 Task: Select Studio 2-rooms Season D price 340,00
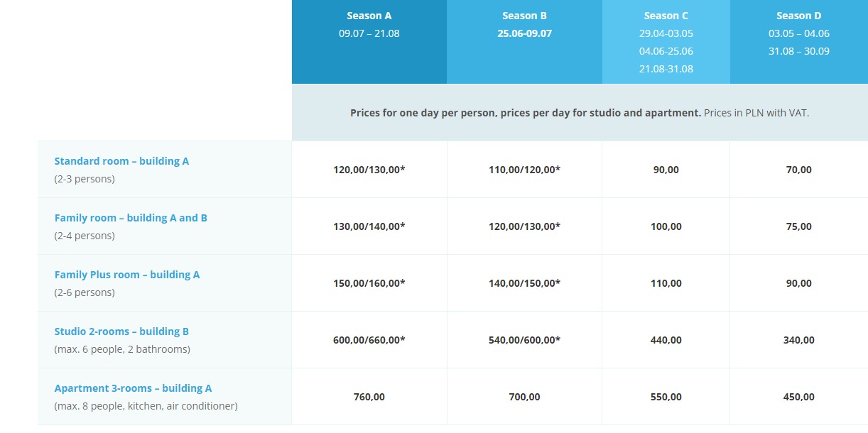pyautogui.click(x=798, y=340)
